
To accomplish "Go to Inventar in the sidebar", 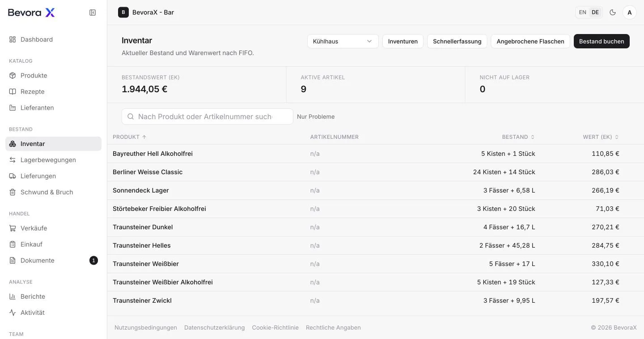I will (x=53, y=144).
